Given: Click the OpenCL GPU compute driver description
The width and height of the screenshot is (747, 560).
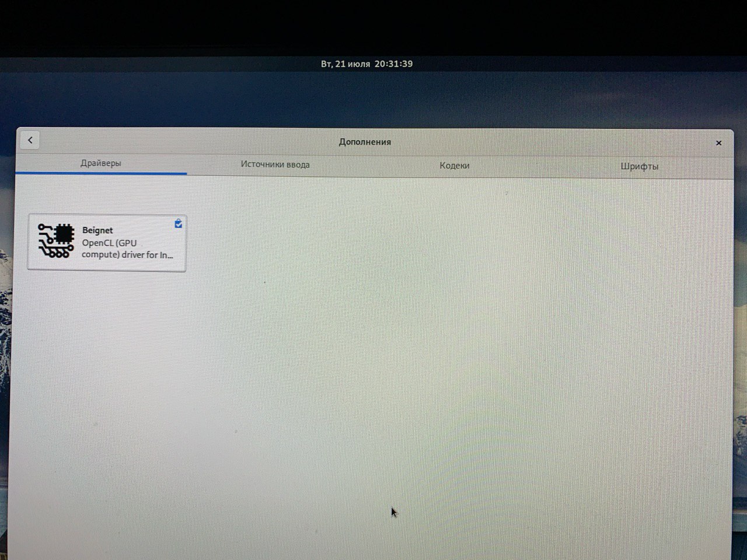Looking at the screenshot, I should click(x=127, y=249).
